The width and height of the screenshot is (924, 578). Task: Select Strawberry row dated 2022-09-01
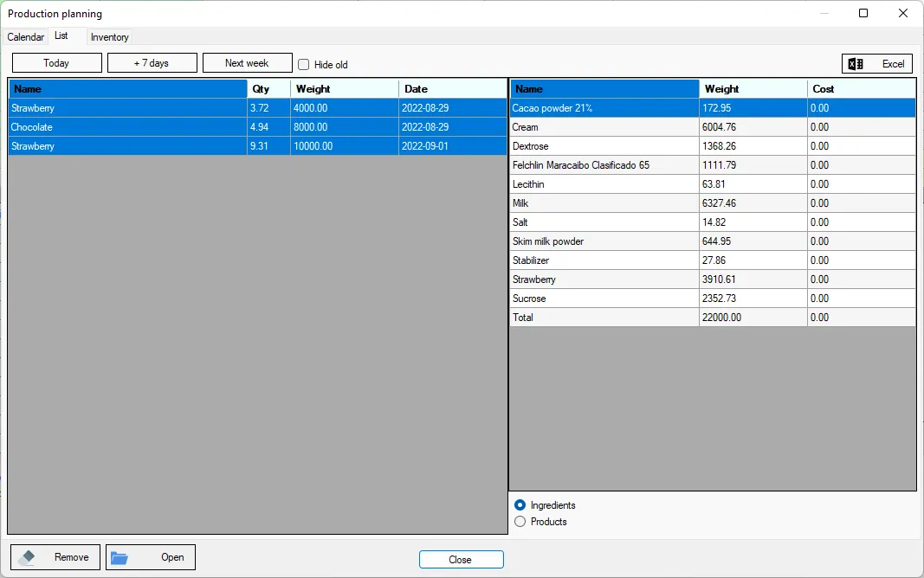click(257, 146)
